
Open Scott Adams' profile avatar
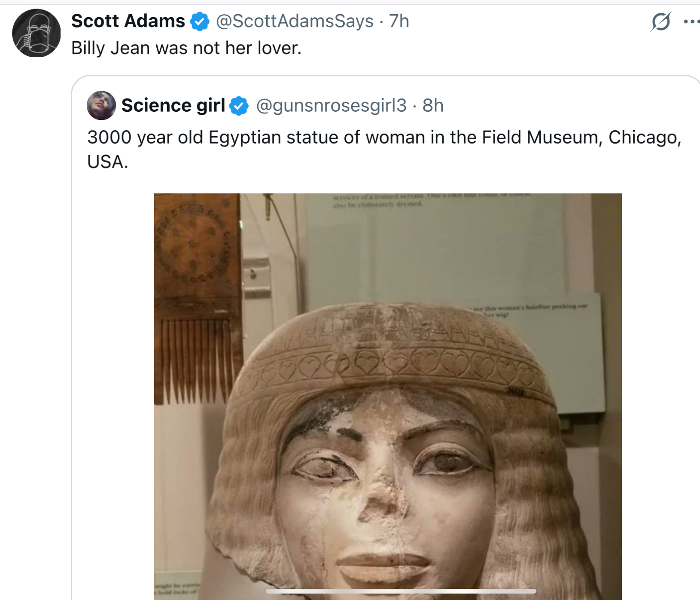(x=37, y=33)
